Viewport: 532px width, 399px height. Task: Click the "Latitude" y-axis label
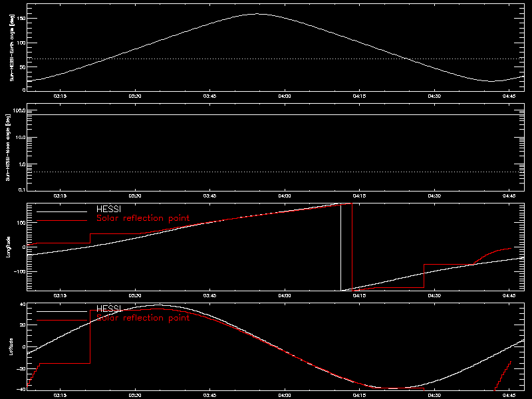tap(11, 346)
